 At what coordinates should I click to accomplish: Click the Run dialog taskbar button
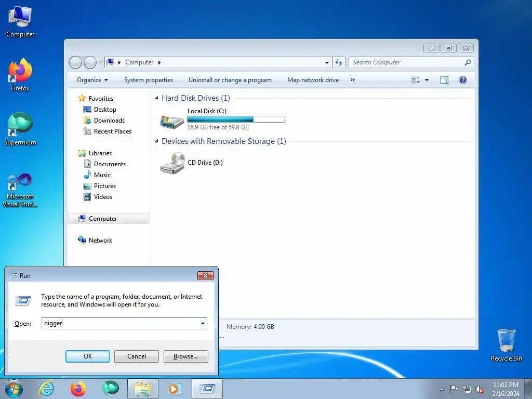(x=207, y=389)
